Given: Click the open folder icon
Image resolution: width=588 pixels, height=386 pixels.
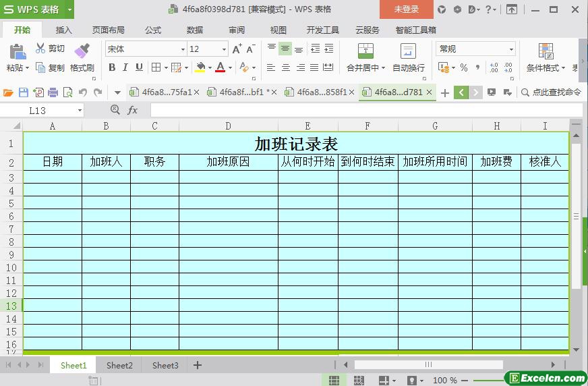Looking at the screenshot, I should tap(8, 92).
